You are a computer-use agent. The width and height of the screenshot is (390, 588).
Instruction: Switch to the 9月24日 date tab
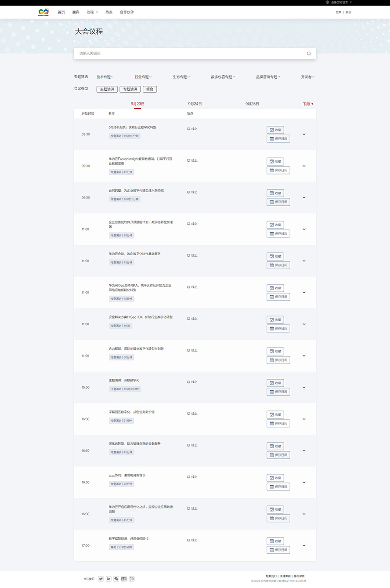[x=195, y=104]
